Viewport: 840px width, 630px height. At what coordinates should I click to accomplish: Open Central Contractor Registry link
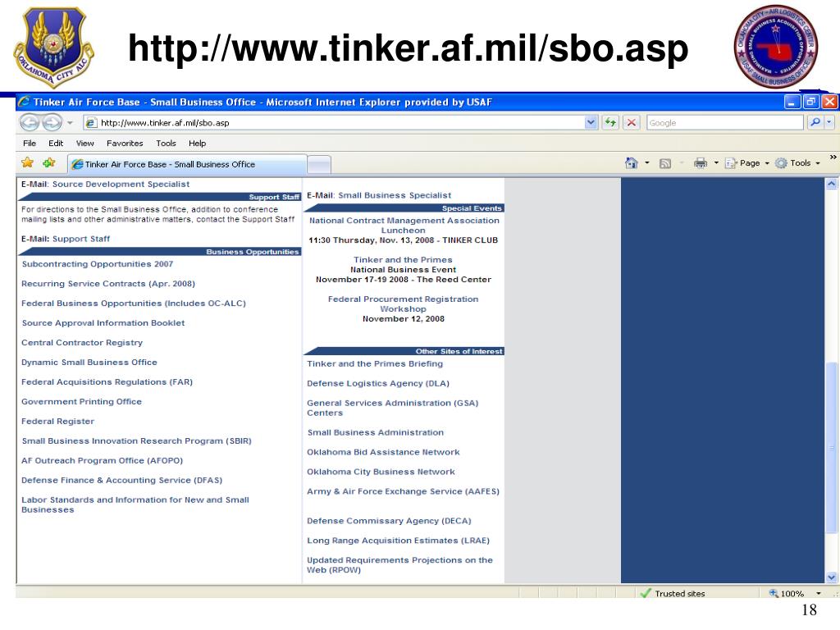click(82, 342)
